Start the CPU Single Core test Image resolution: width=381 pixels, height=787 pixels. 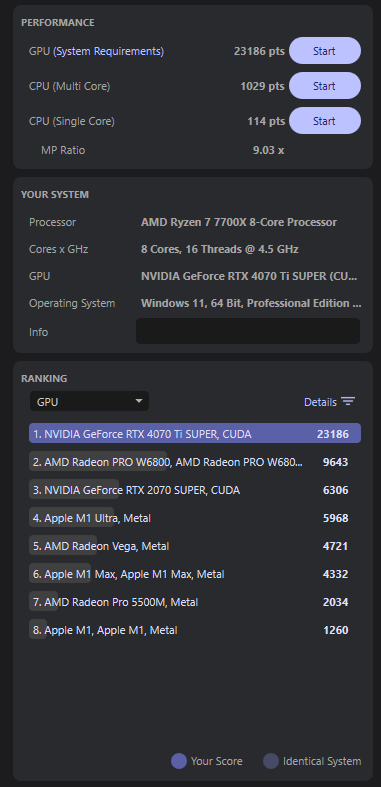325,121
